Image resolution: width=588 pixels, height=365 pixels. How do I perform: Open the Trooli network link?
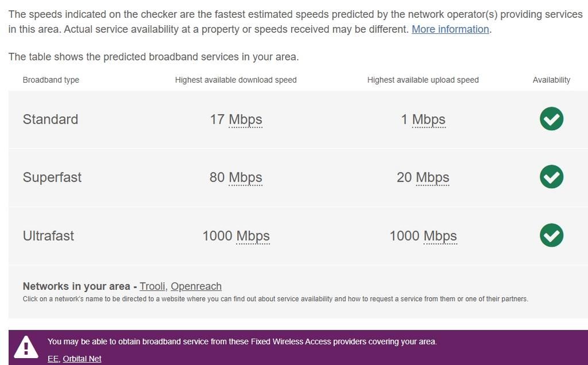tap(153, 286)
